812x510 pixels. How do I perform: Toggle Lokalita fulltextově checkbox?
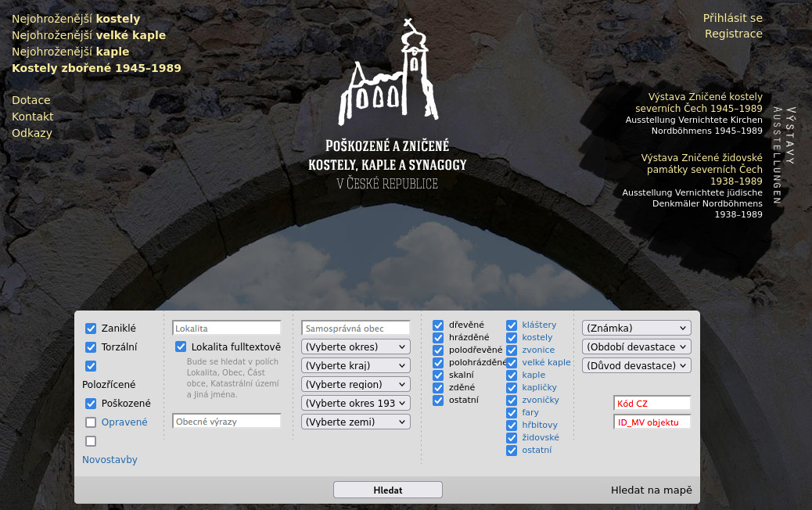[181, 347]
